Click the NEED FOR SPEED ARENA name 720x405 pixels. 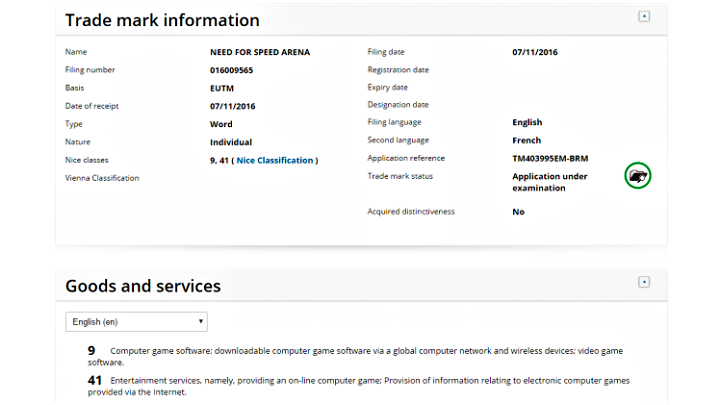coord(260,52)
